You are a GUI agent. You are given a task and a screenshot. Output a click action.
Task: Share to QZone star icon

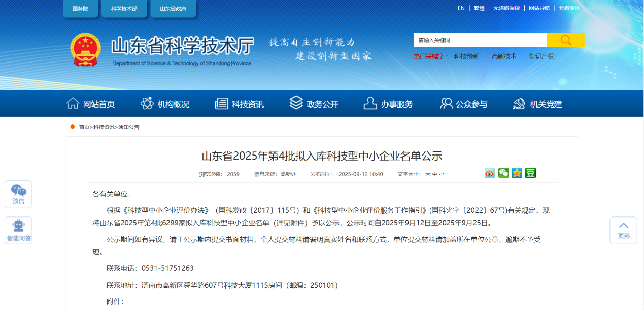pyautogui.click(x=517, y=173)
